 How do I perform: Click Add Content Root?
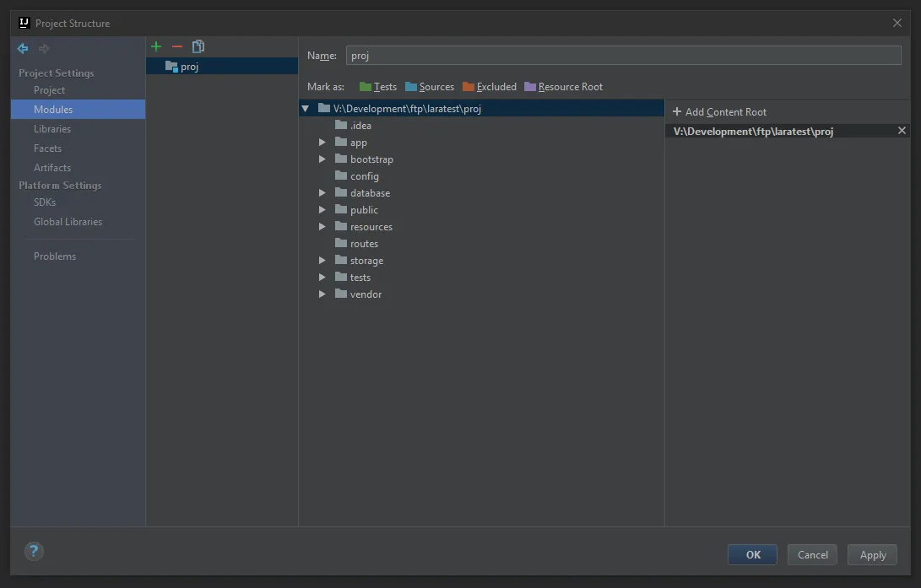[x=719, y=112]
